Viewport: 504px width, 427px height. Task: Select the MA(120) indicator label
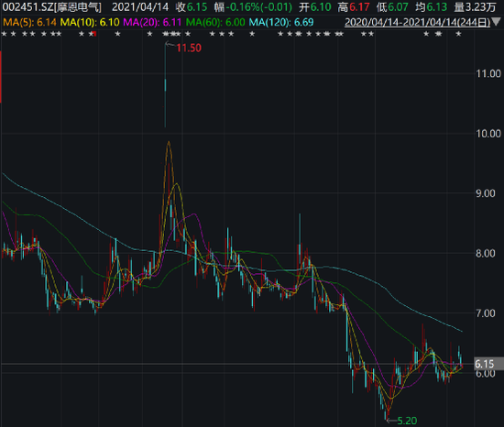point(281,23)
